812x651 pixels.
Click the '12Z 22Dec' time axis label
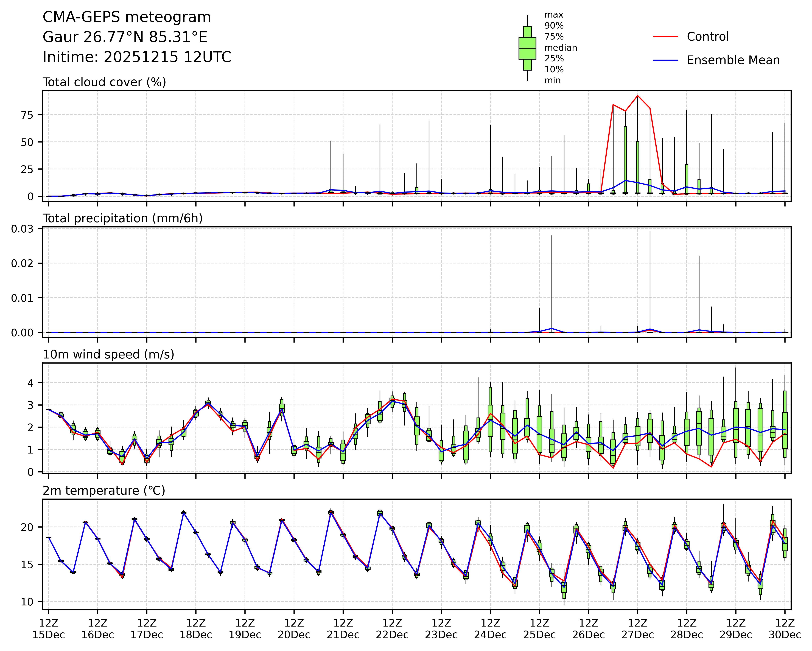pos(392,629)
